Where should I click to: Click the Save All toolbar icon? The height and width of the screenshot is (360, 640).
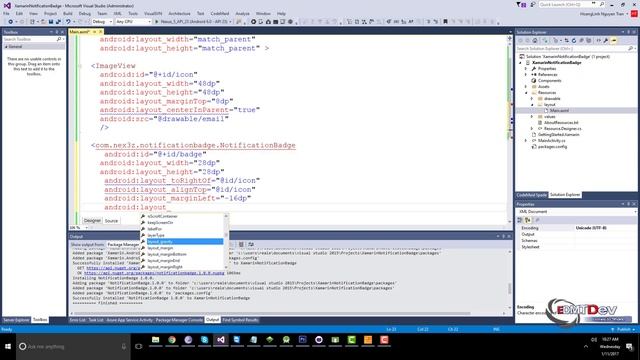pyautogui.click(x=58, y=22)
